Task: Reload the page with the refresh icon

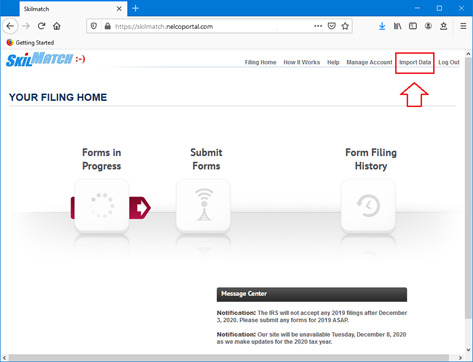Action: (41, 26)
